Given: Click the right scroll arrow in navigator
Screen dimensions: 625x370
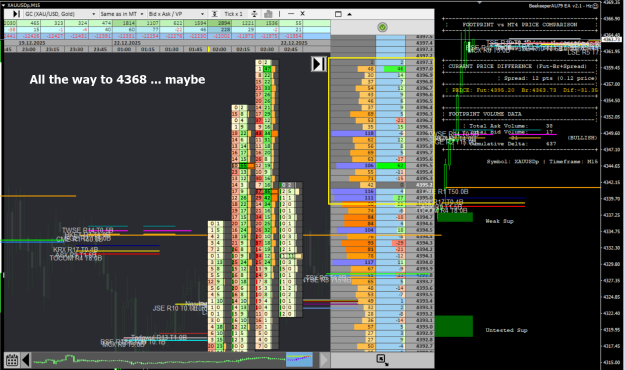Looking at the screenshot, I should (324, 360).
